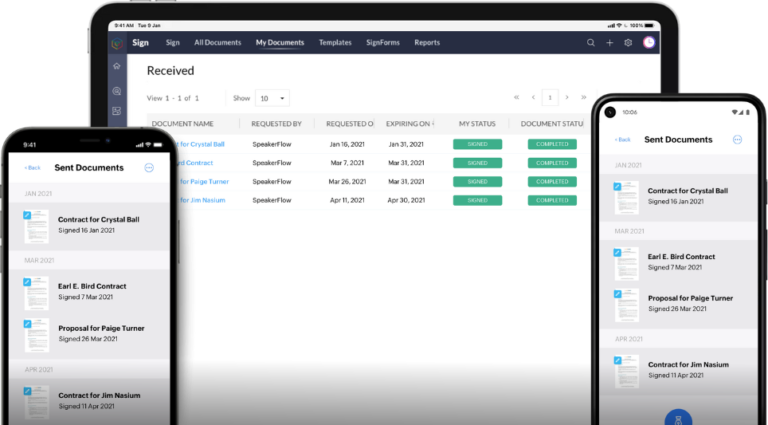Tap the more options icon on the left phone
The image size is (768, 425).
click(149, 168)
